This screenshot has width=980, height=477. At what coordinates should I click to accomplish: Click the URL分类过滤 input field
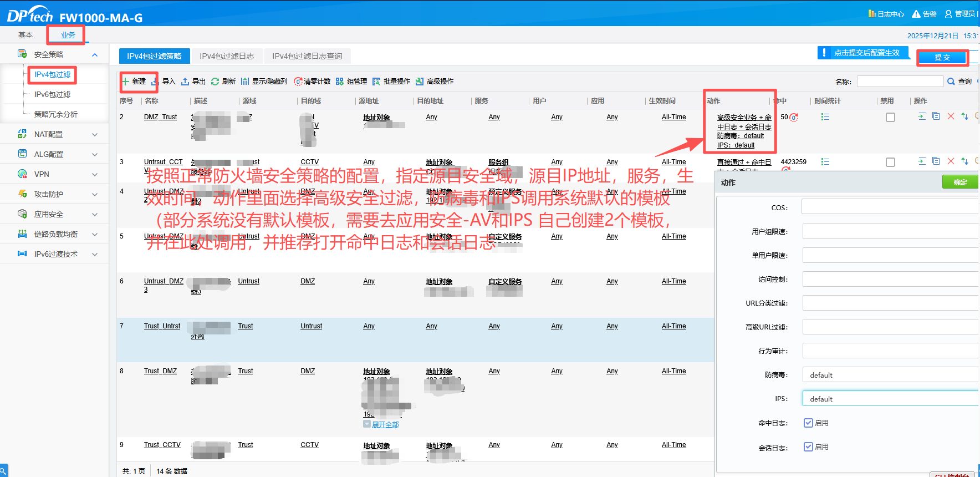[891, 303]
